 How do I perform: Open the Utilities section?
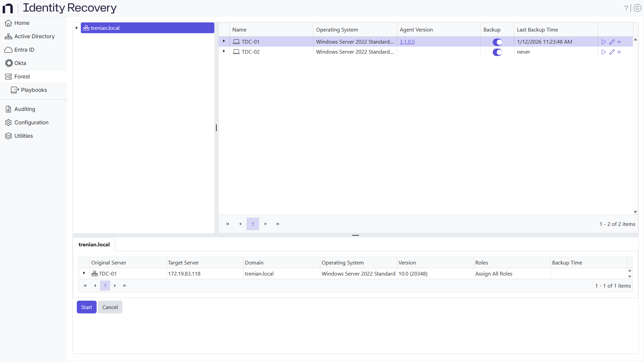click(23, 136)
